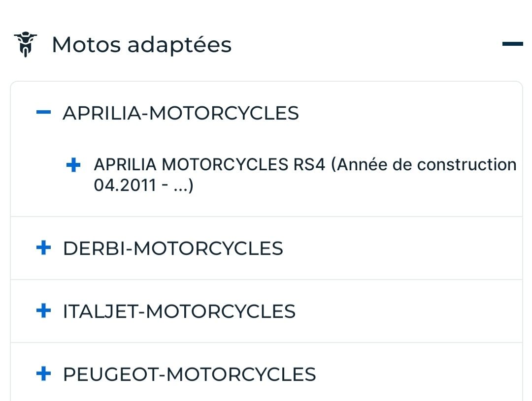Select the DERBI-MOTORCYCLES brand label
This screenshot has width=532, height=401.
[173, 248]
